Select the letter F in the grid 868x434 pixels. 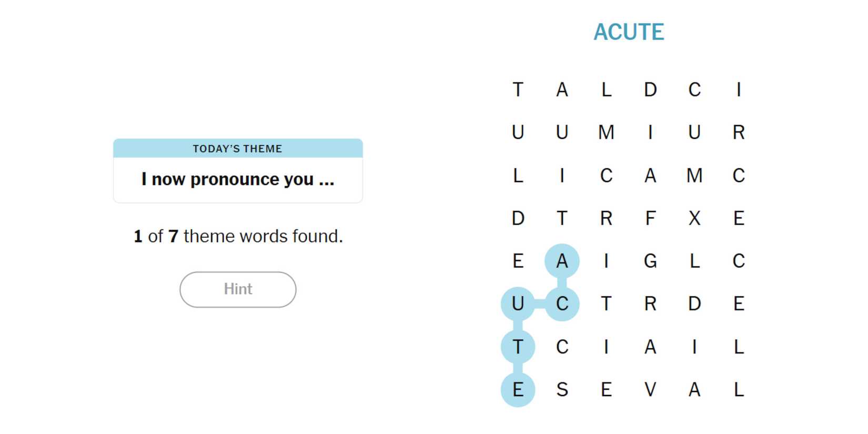[x=650, y=218]
